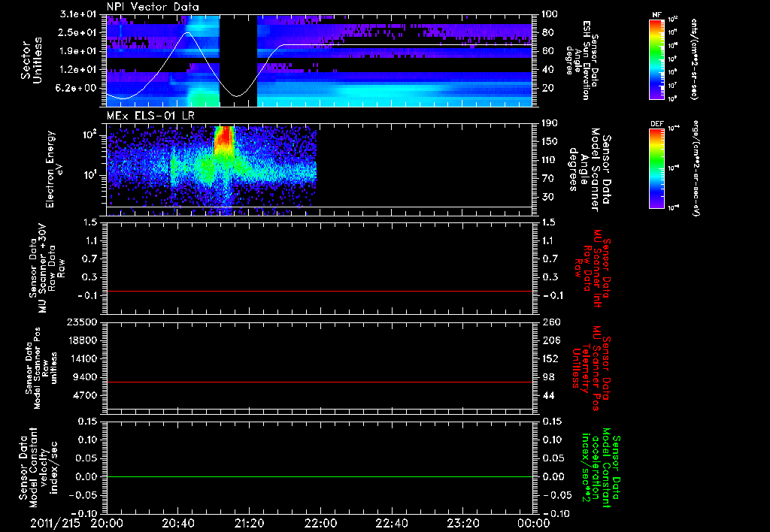This screenshot has height=532, width=770.
Task: Click the 23500 scanner position tick
Action: tap(81, 322)
